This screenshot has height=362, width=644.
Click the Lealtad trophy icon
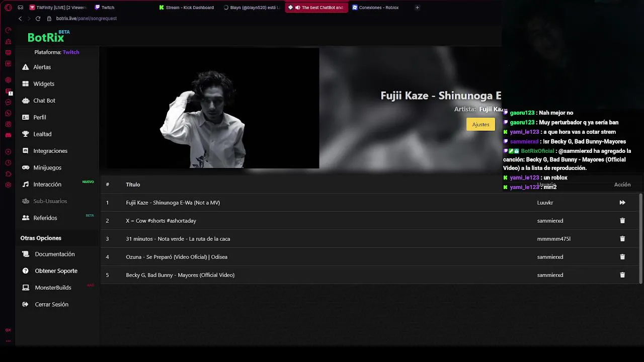point(26,134)
